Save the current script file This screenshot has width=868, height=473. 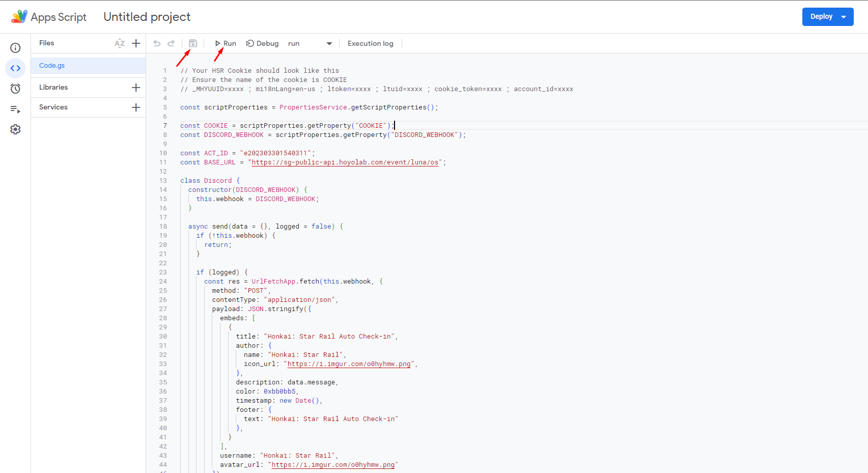point(192,43)
